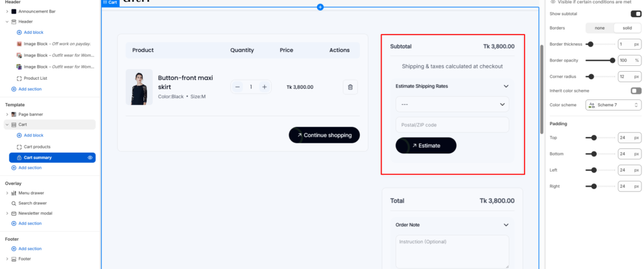This screenshot has width=644, height=269.
Task: Select the Search drawer magnifier icon
Action: (14, 203)
